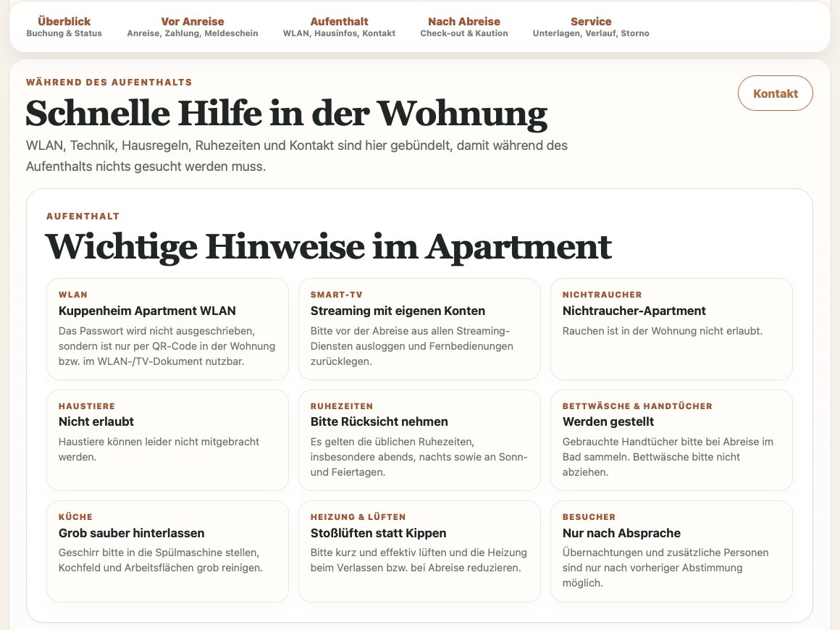The height and width of the screenshot is (630, 840).
Task: Open the Smart-TV streaming card
Action: pyautogui.click(x=419, y=329)
